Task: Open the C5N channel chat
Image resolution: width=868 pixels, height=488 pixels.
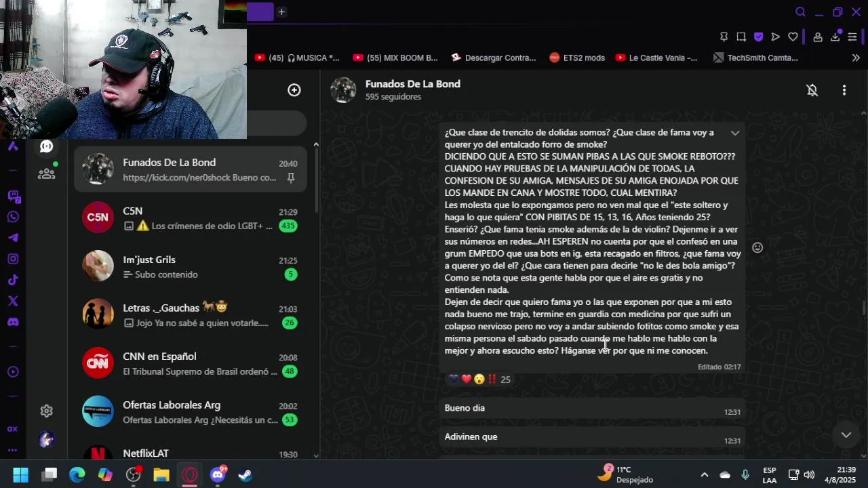Action: (191, 217)
